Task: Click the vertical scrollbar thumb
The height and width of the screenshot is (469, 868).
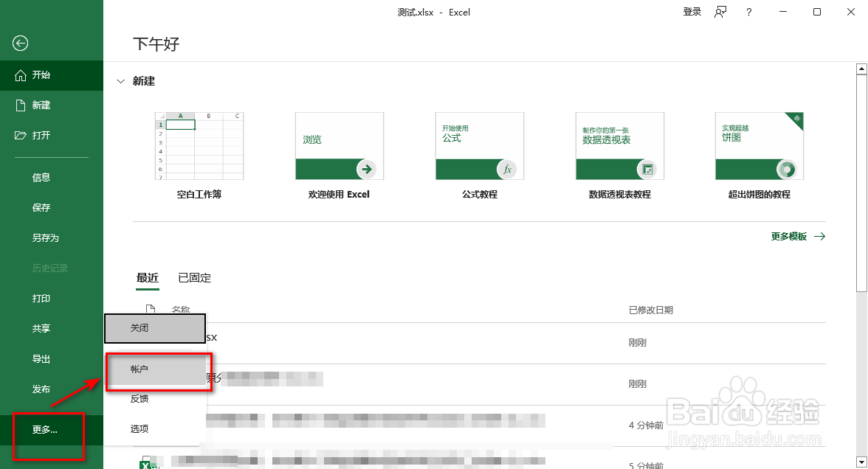Action: [x=861, y=183]
